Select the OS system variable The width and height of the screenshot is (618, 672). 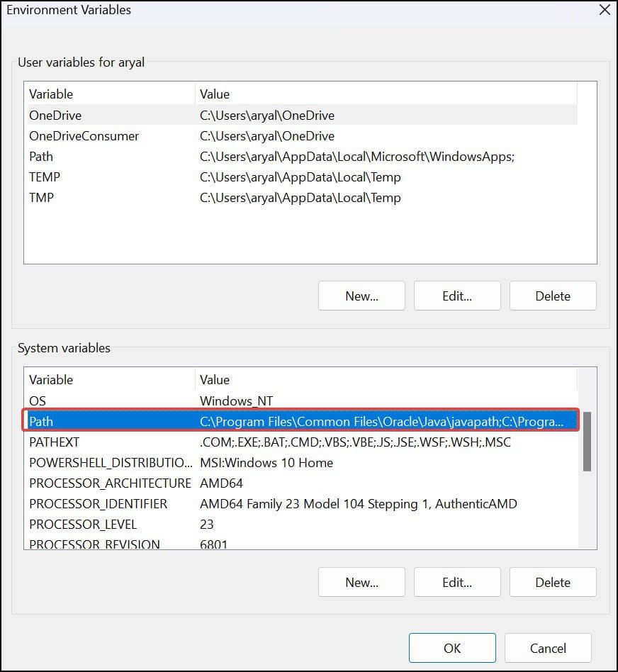coord(106,401)
